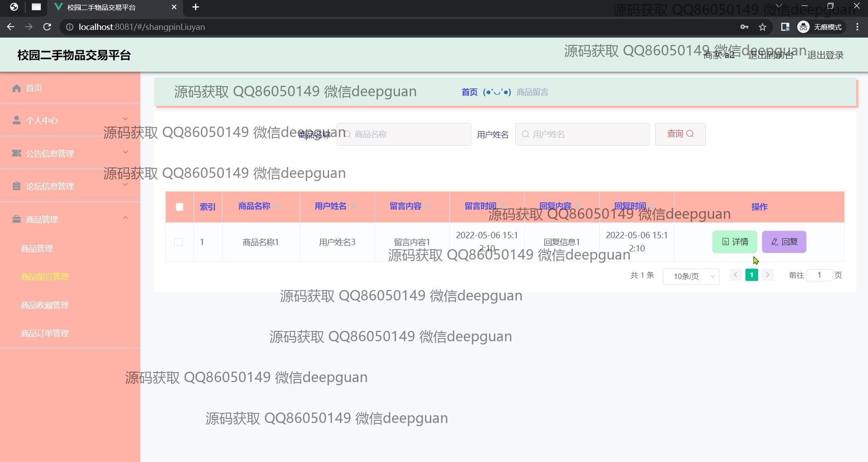Click the site info icon beside the URL

pos(69,27)
